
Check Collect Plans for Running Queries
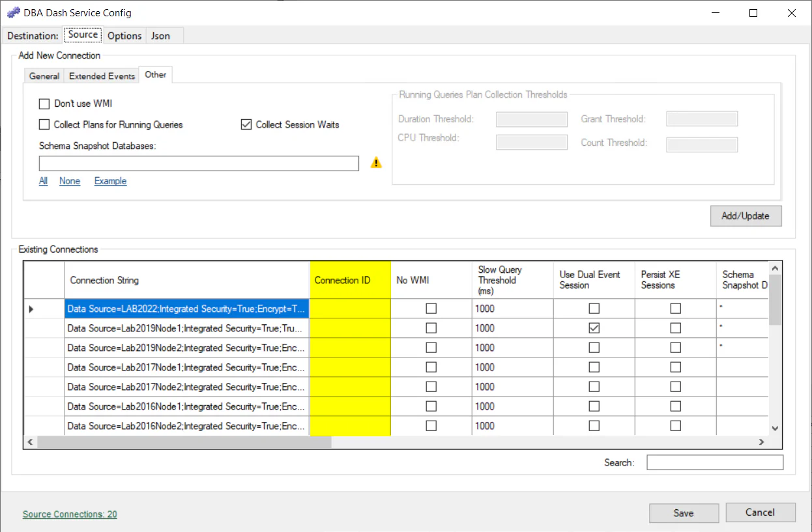(44, 124)
